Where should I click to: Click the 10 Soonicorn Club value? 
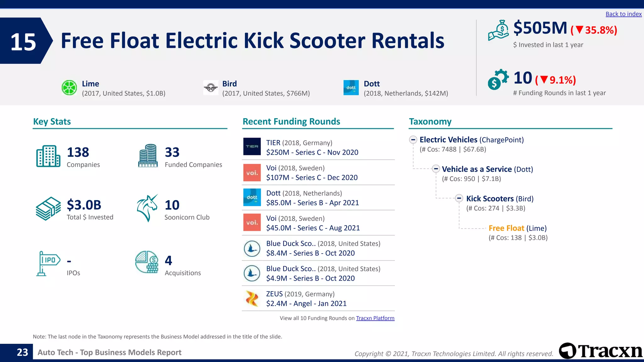coord(172,205)
